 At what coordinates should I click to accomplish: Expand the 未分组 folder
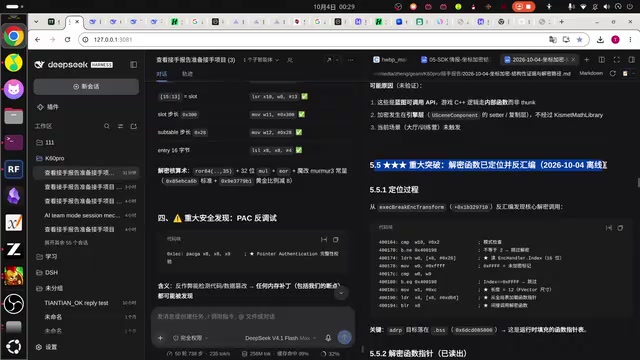tap(50, 288)
